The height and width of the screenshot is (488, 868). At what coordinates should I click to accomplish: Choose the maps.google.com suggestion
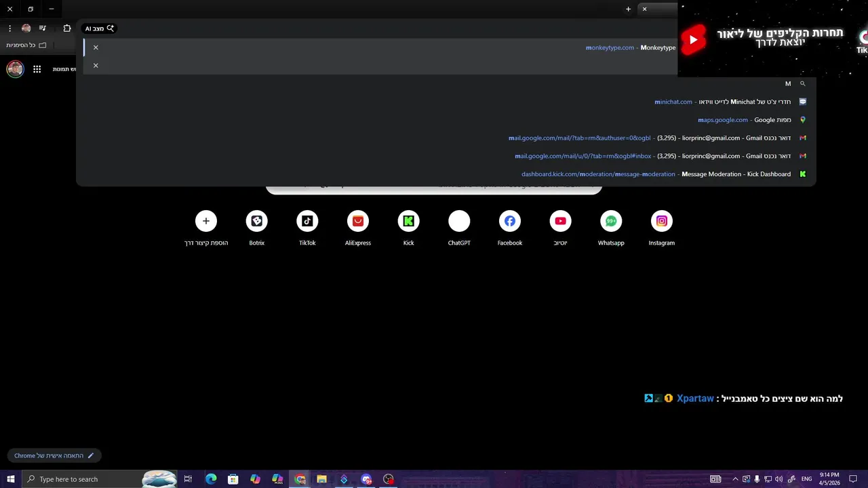[x=446, y=120]
